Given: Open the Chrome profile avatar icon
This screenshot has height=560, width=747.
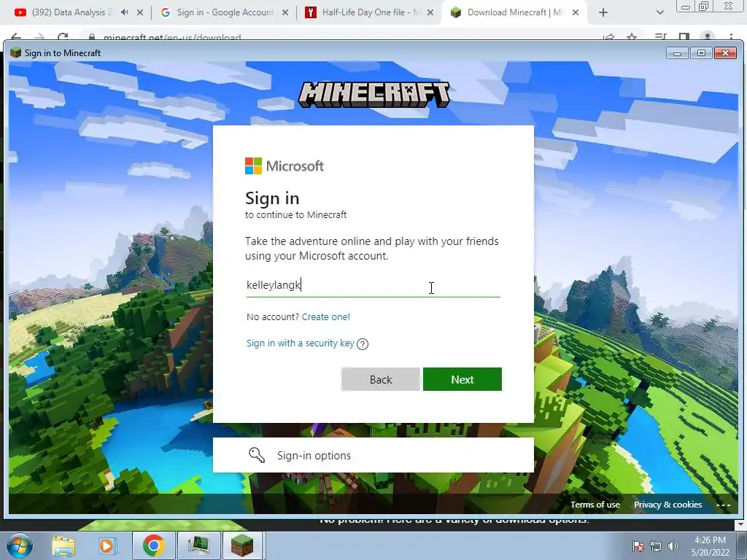Looking at the screenshot, I should [x=708, y=36].
